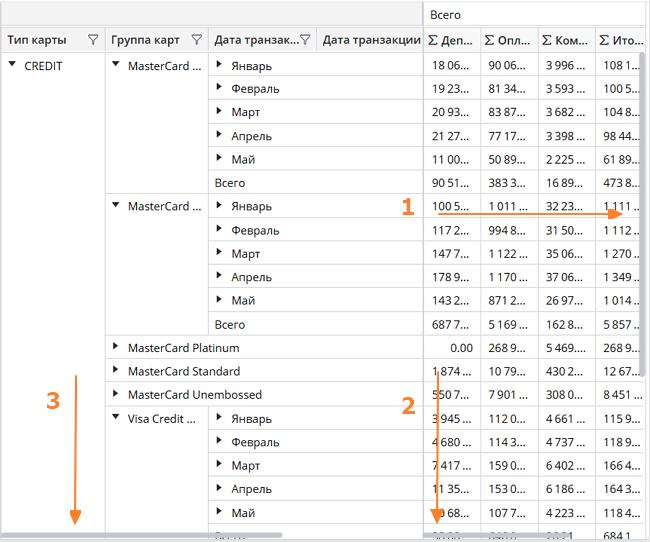Click the vertical scrollbar on the right

point(643,200)
